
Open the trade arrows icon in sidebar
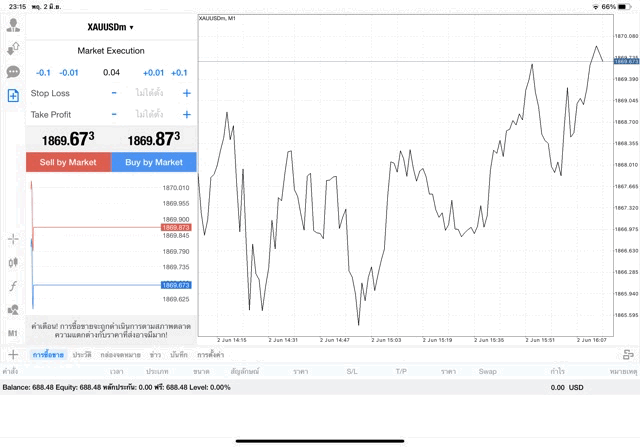coord(13,49)
